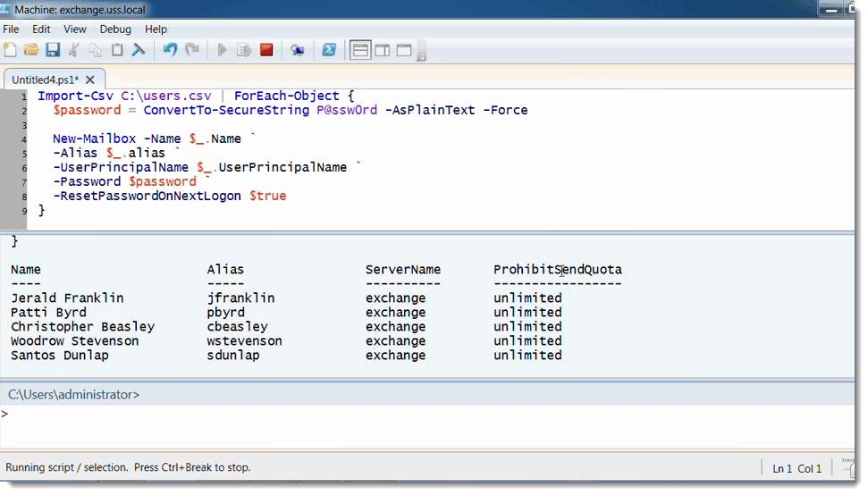Click Patti Byrd in the output
The height and width of the screenshot is (495, 868).
coord(48,313)
